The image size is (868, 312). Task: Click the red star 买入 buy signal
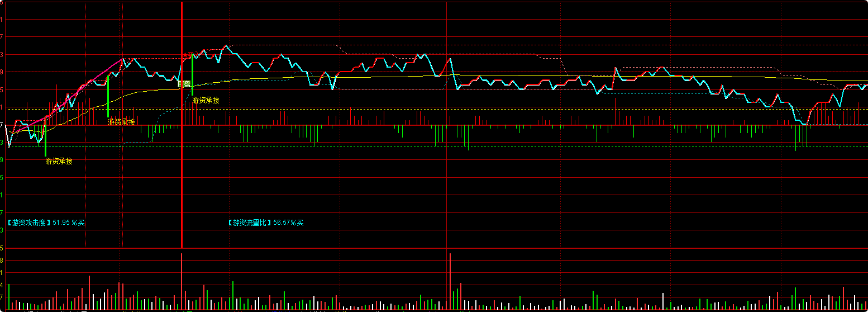[185, 55]
